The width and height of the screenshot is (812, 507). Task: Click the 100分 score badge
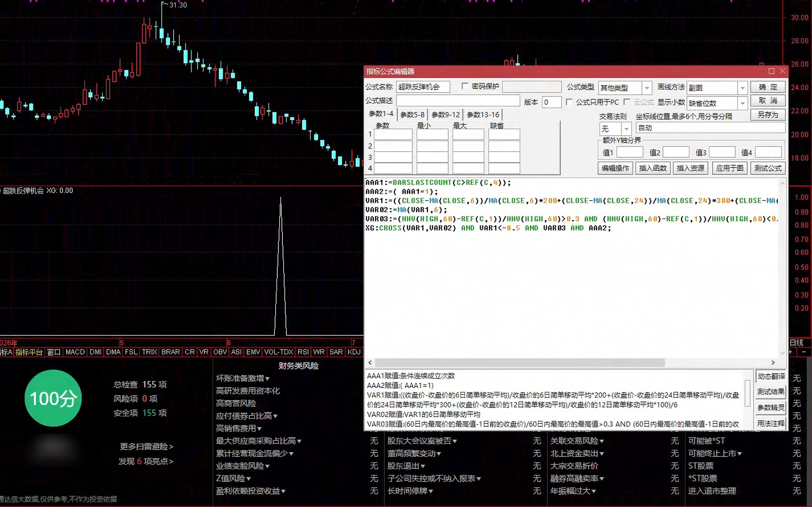click(x=53, y=398)
